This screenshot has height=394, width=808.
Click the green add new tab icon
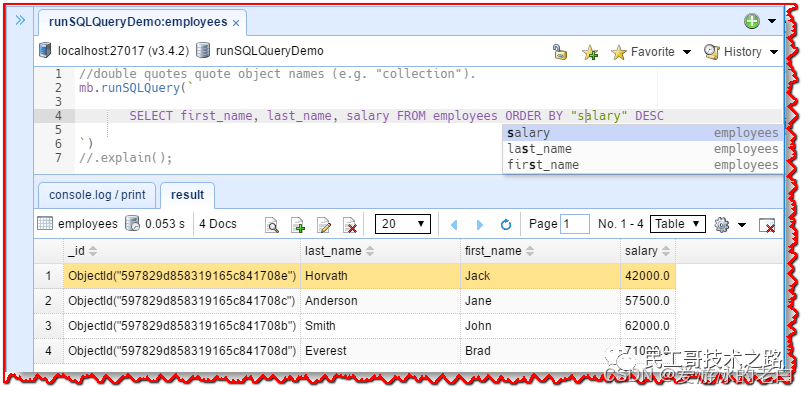tap(752, 21)
